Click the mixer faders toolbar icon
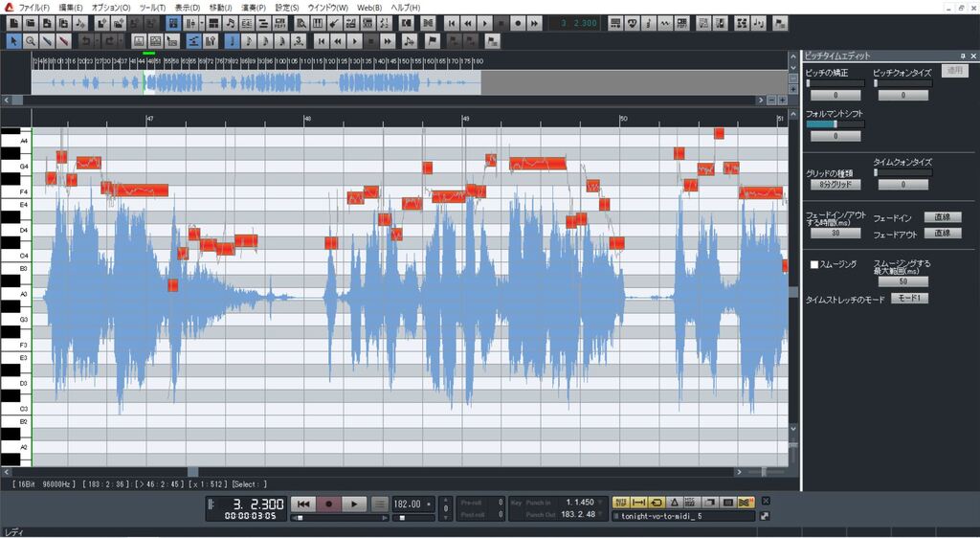 190,23
